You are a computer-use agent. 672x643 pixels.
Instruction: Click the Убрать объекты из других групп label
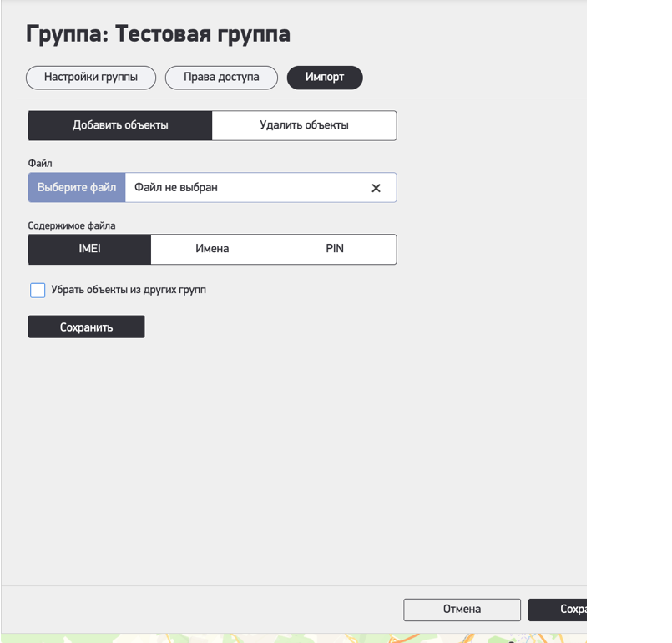pyautogui.click(x=129, y=291)
